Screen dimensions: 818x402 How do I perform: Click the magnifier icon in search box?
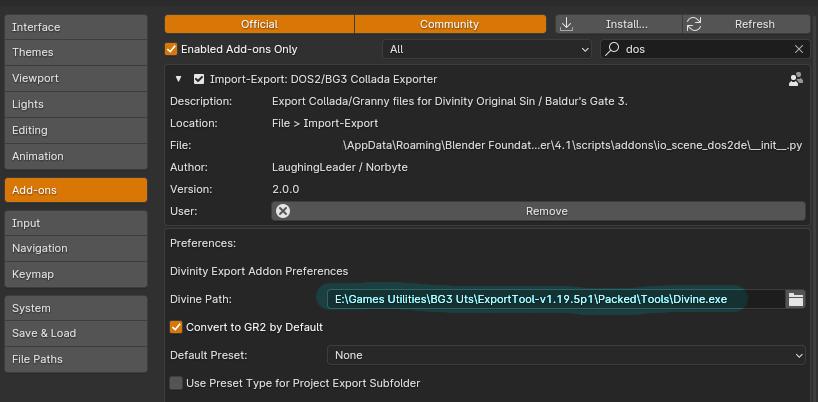click(x=612, y=49)
